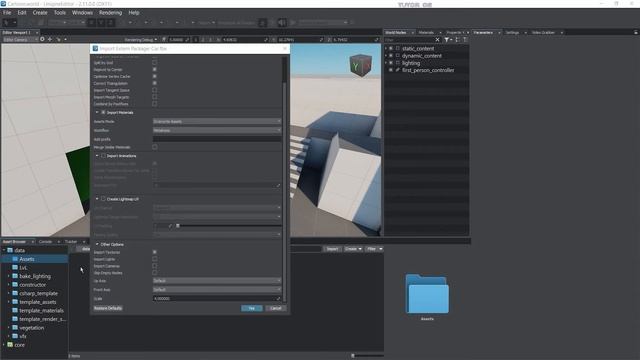Expand the bake_lighting folder in tree
The image size is (640, 360).
pyautogui.click(x=9, y=276)
